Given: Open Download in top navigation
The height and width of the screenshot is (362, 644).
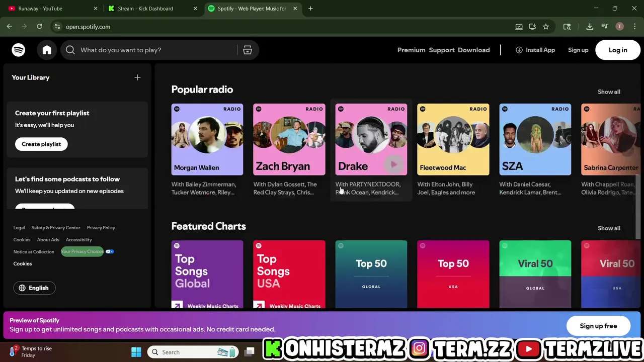Looking at the screenshot, I should (473, 50).
